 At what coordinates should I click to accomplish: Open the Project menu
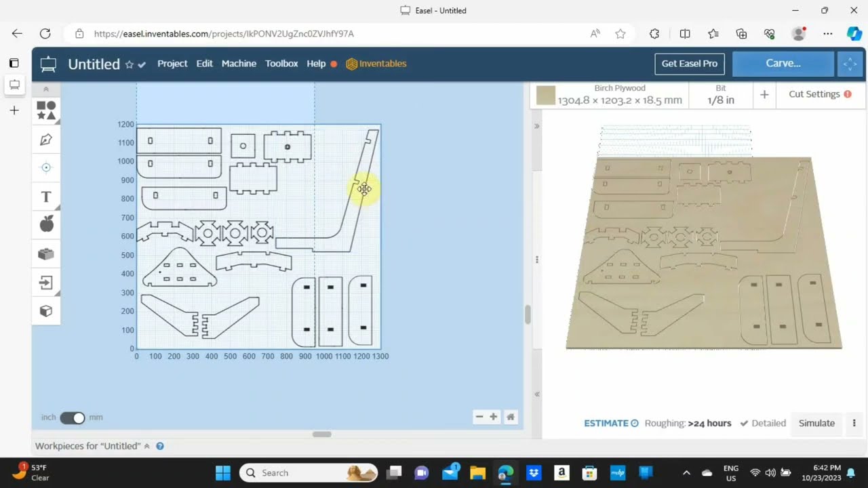click(x=172, y=64)
